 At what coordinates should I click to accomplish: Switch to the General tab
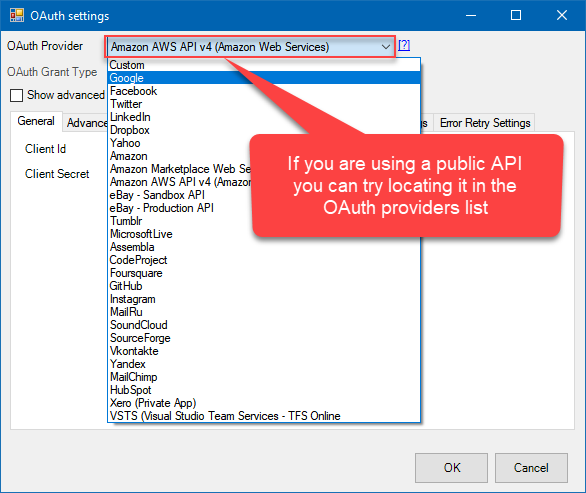(x=36, y=121)
